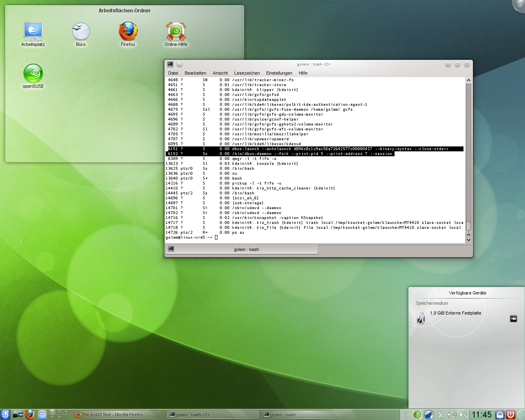Viewport: 525px width, 420px height.
Task: Click the Konsole scrollbar down arrow
Action: coord(468,240)
